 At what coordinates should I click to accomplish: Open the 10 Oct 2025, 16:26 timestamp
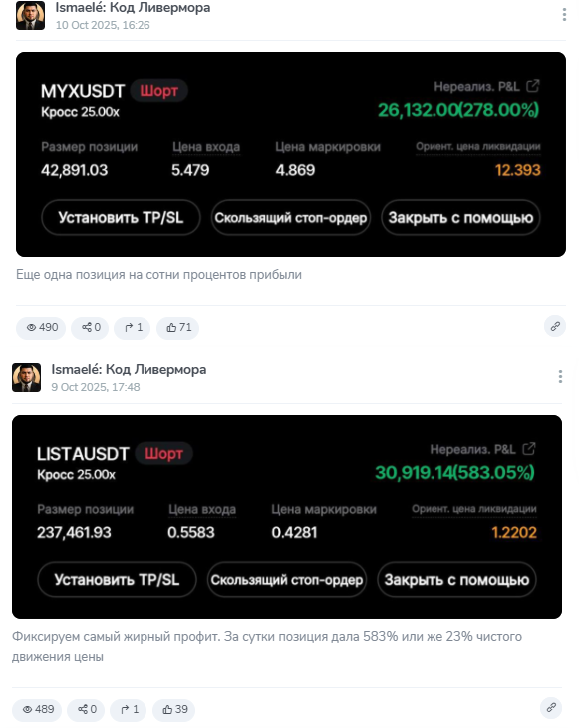(x=103, y=25)
